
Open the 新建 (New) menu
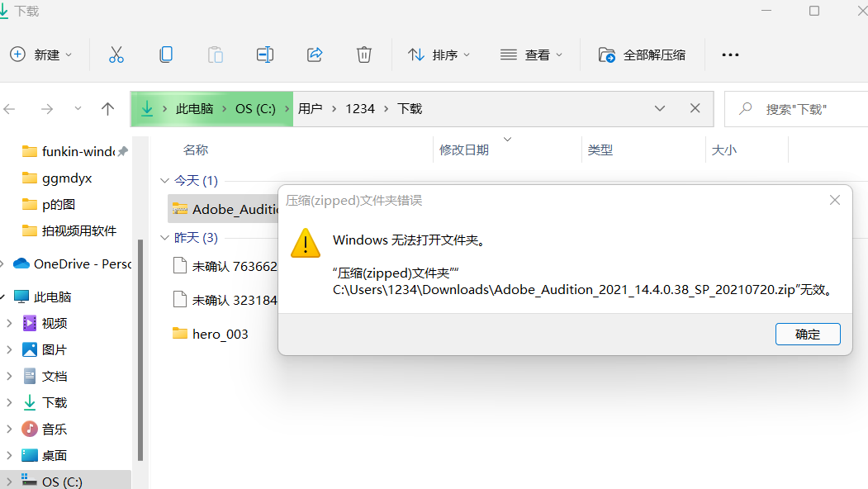41,55
